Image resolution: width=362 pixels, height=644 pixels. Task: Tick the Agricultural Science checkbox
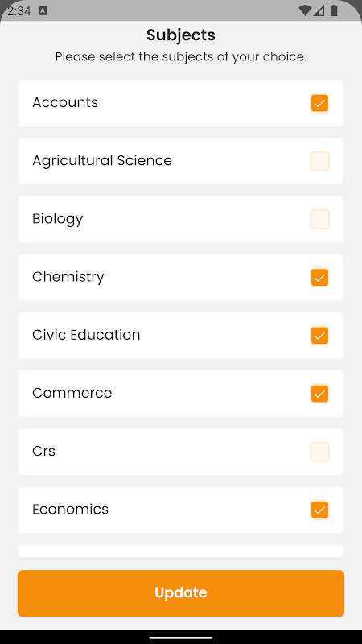coord(319,161)
